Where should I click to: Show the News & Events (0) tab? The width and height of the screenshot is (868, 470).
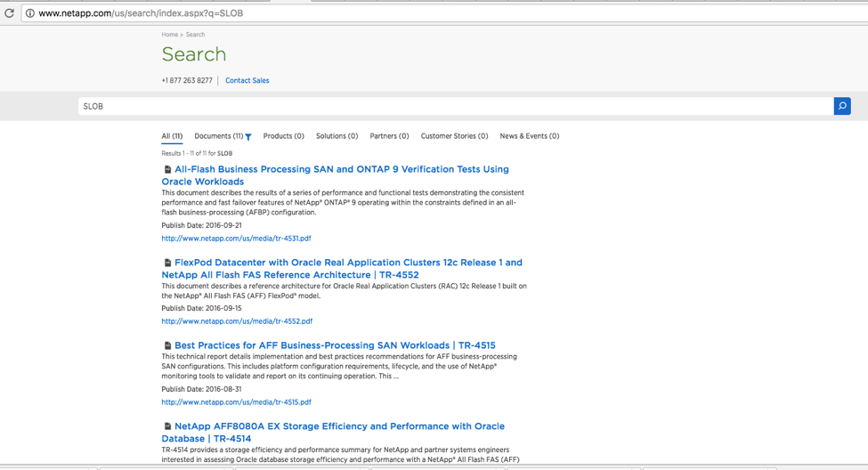pyautogui.click(x=529, y=136)
